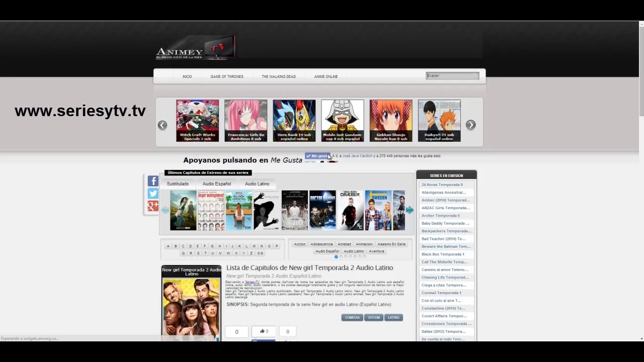Select the Accion genre tag
This screenshot has height=362, width=644.
(x=300, y=244)
